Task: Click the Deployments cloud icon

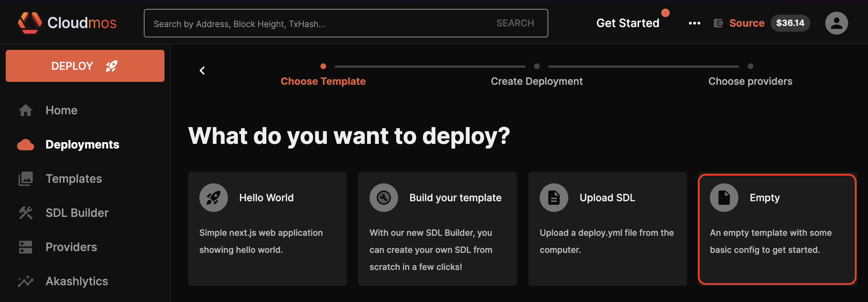Action: 26,145
